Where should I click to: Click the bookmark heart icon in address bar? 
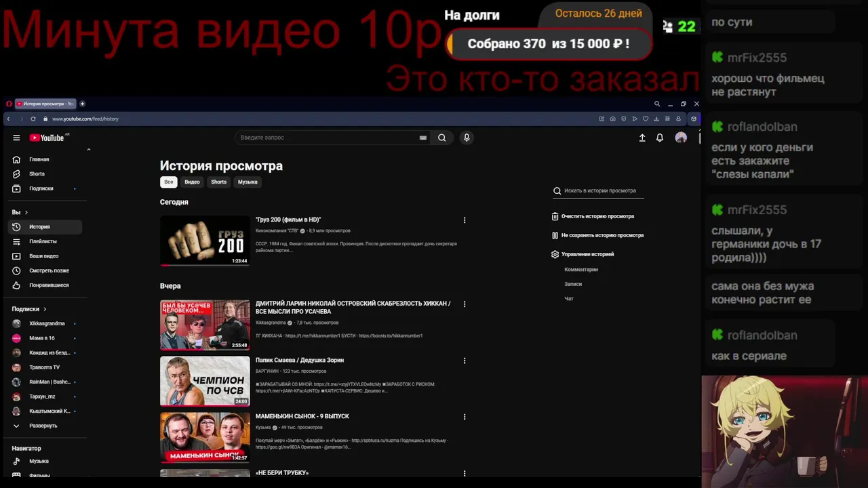[646, 119]
